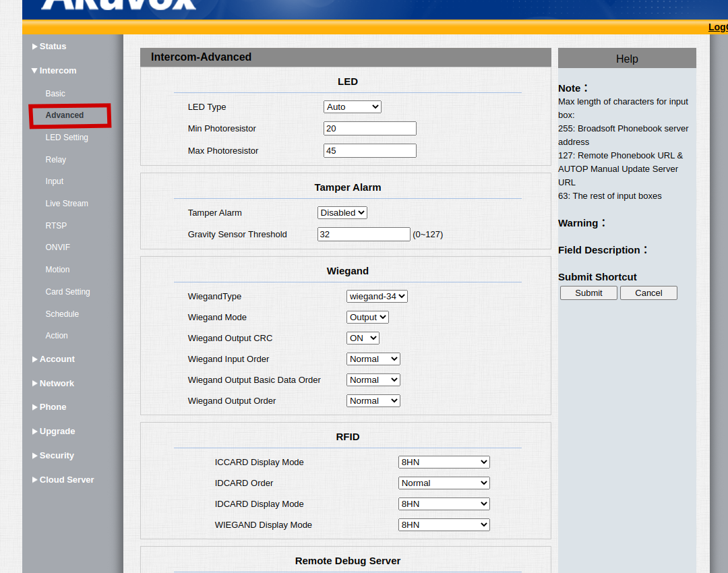
Task: Change the WiegandType dropdown value
Action: point(377,297)
